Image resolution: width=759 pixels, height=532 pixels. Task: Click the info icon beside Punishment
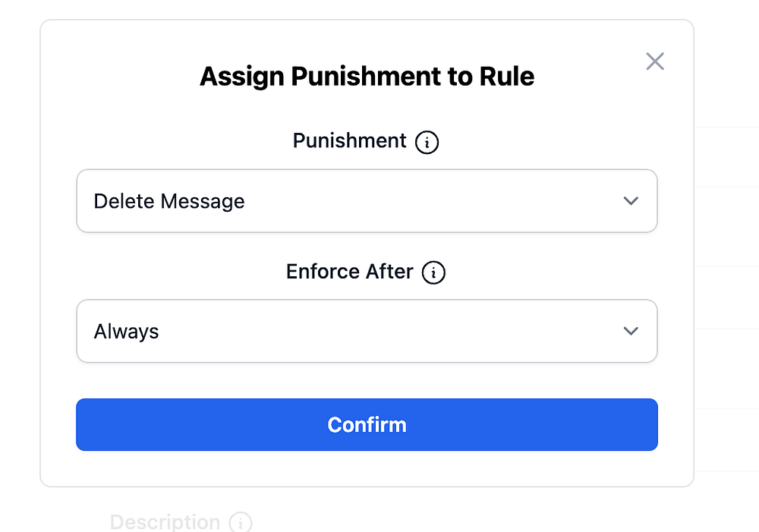427,142
